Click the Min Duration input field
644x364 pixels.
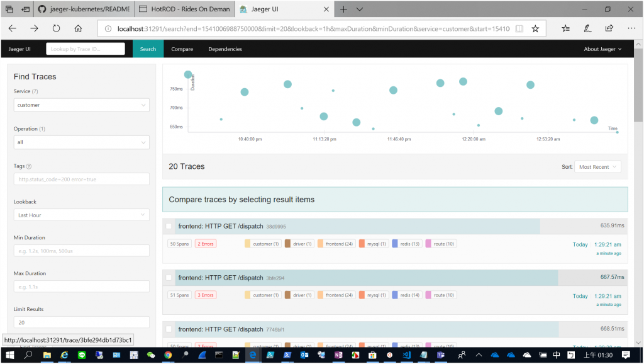coord(81,251)
